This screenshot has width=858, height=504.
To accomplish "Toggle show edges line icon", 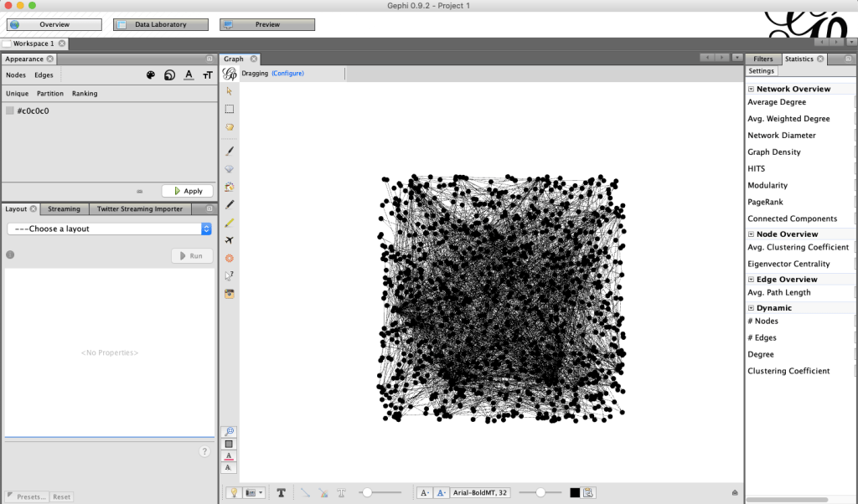I will tap(305, 492).
